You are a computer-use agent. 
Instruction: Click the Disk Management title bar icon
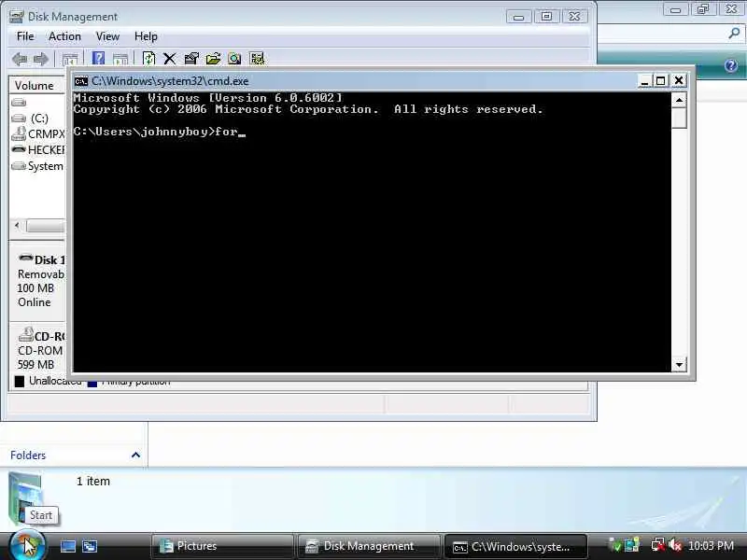16,17
